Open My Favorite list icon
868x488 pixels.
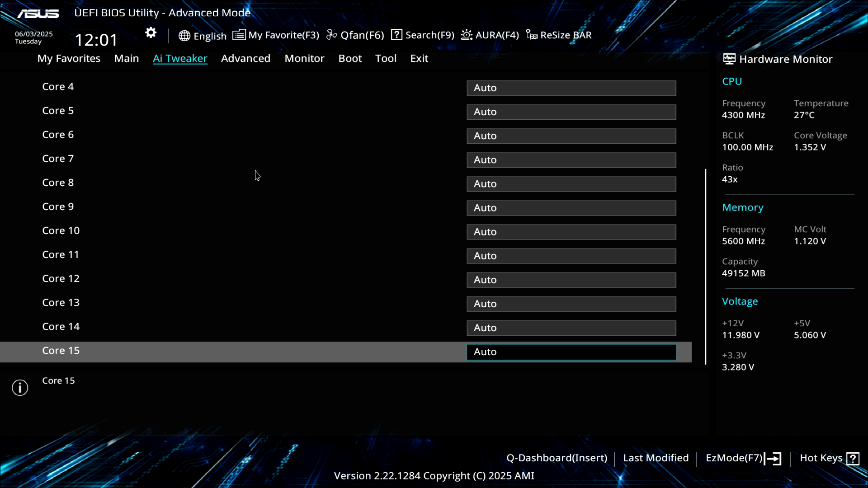pyautogui.click(x=239, y=35)
